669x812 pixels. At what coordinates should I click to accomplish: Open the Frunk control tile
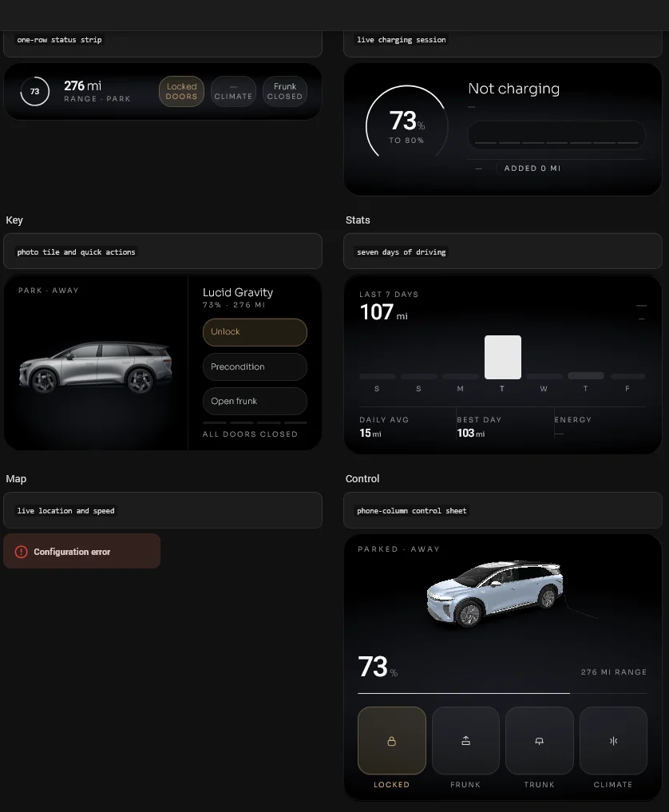tap(465, 740)
